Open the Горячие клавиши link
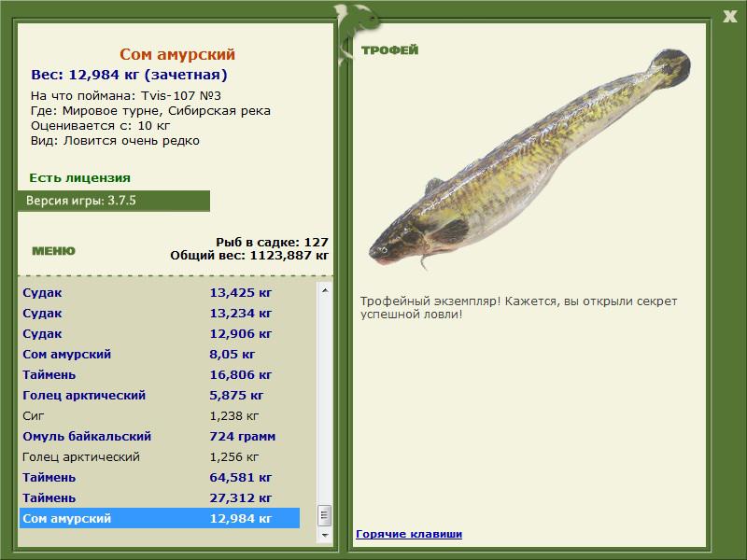The height and width of the screenshot is (560, 747). click(409, 534)
